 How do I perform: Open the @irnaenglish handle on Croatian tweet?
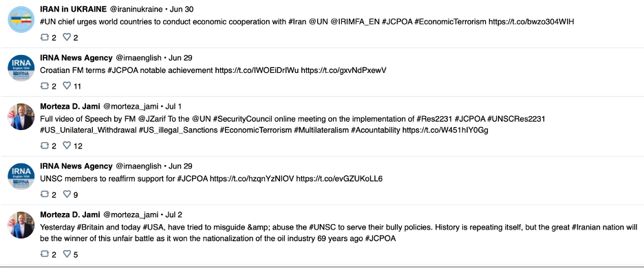pyautogui.click(x=138, y=58)
